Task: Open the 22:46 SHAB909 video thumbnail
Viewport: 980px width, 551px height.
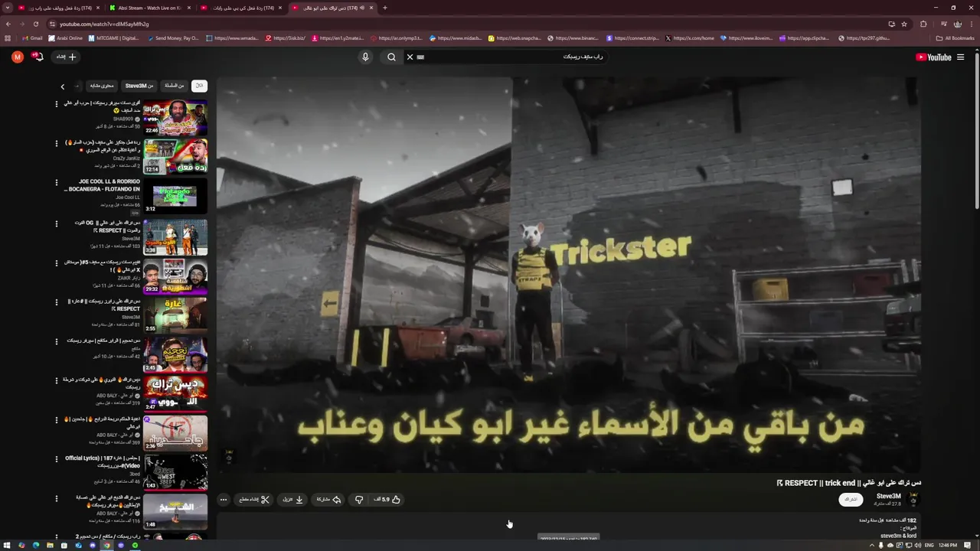Action: point(175,117)
